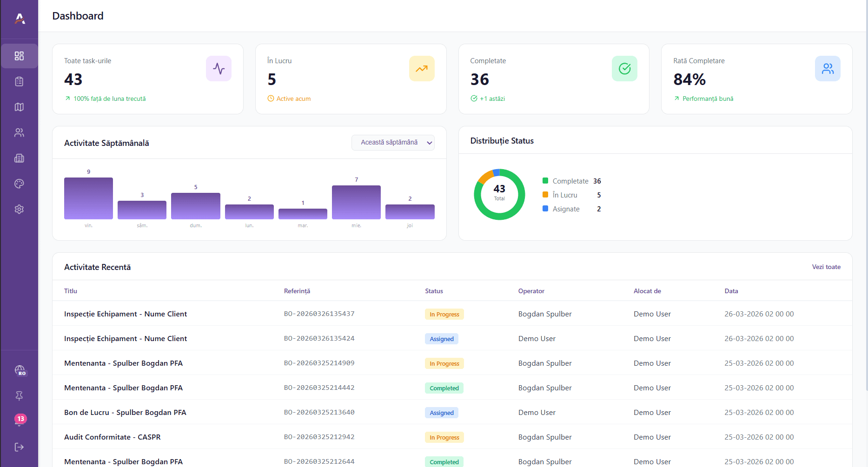Open the Dashboard from the sidebar
Viewport: 868px width, 467px height.
(19, 56)
